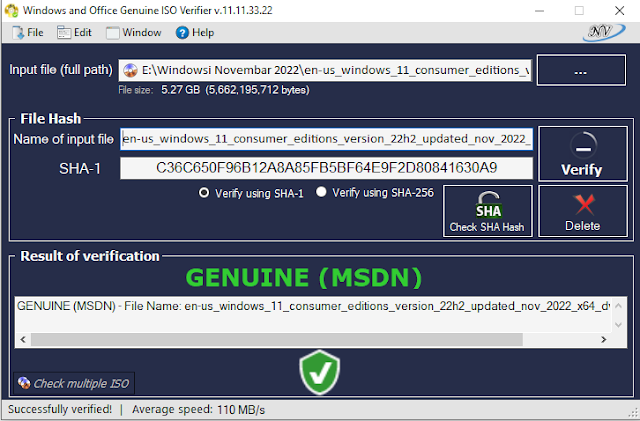This screenshot has width=640, height=421.
Task: Click the Verify button
Action: pyautogui.click(x=582, y=154)
